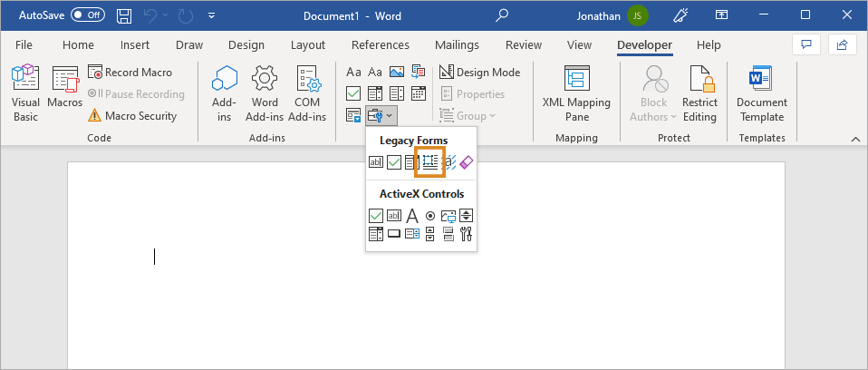
Task: Click the Reset Form Fields eraser
Action: (x=467, y=162)
